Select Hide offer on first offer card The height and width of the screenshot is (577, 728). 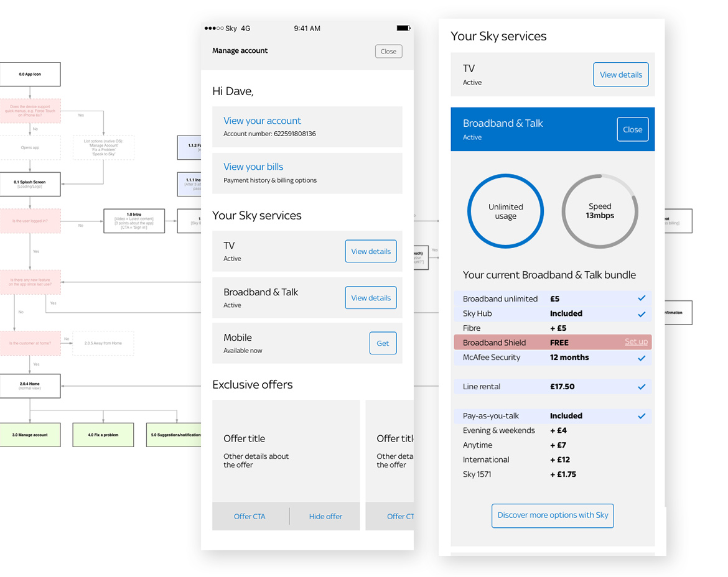(x=325, y=517)
